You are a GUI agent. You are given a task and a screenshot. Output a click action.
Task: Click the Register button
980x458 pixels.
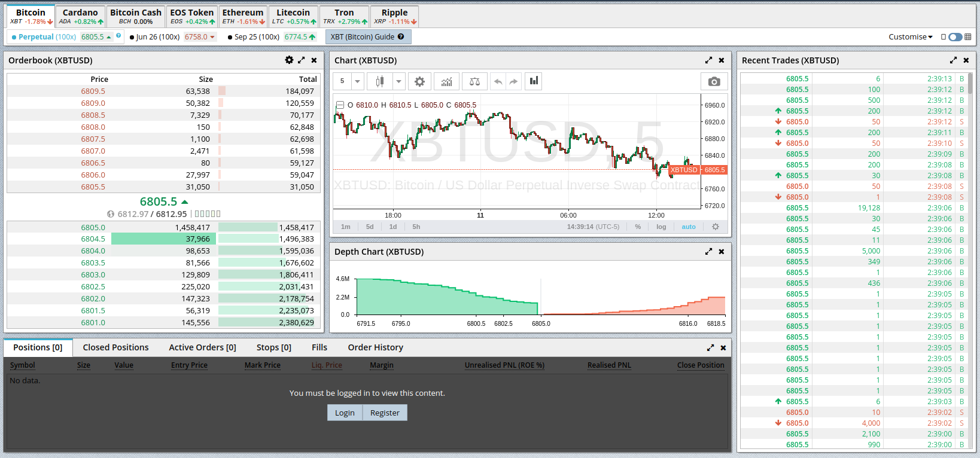tap(385, 413)
